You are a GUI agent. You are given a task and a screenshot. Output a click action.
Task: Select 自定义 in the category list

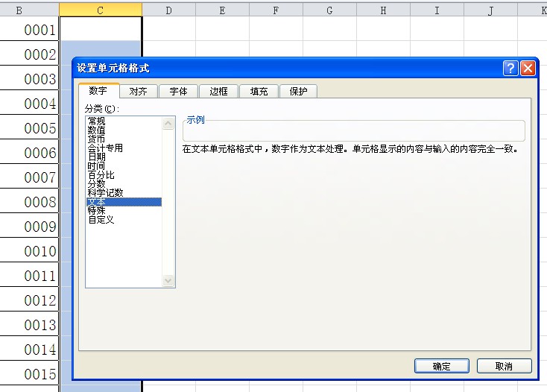(124, 220)
